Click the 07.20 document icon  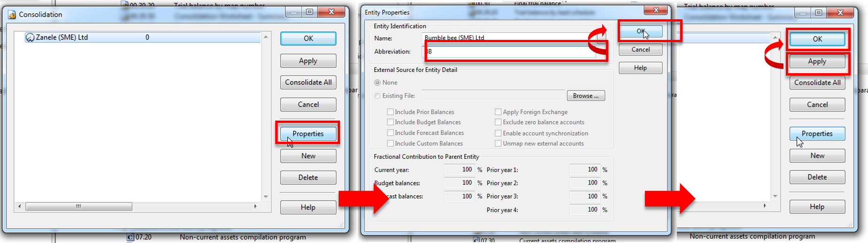tap(131, 237)
